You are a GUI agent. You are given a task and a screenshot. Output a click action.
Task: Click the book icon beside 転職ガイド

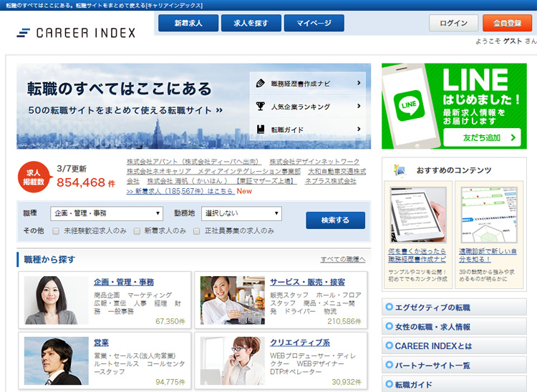[261, 129]
